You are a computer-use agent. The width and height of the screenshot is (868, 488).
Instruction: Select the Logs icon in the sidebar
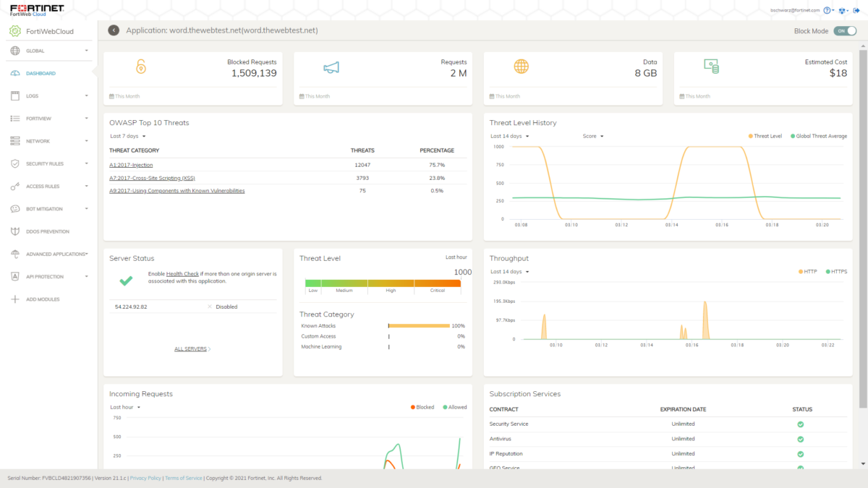coord(14,96)
